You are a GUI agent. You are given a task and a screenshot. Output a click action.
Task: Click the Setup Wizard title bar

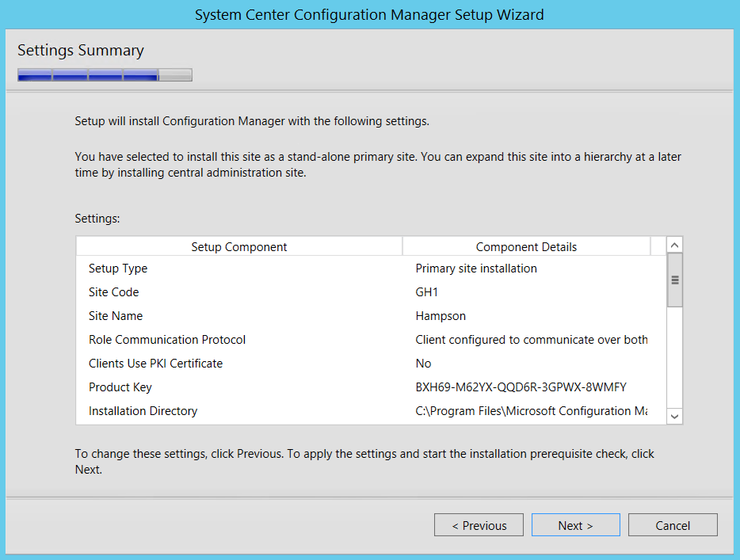pos(369,15)
